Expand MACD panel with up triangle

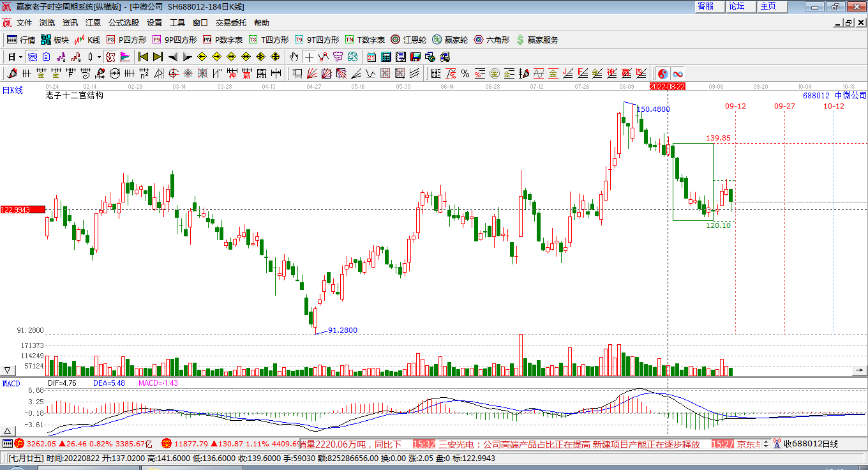[8, 430]
